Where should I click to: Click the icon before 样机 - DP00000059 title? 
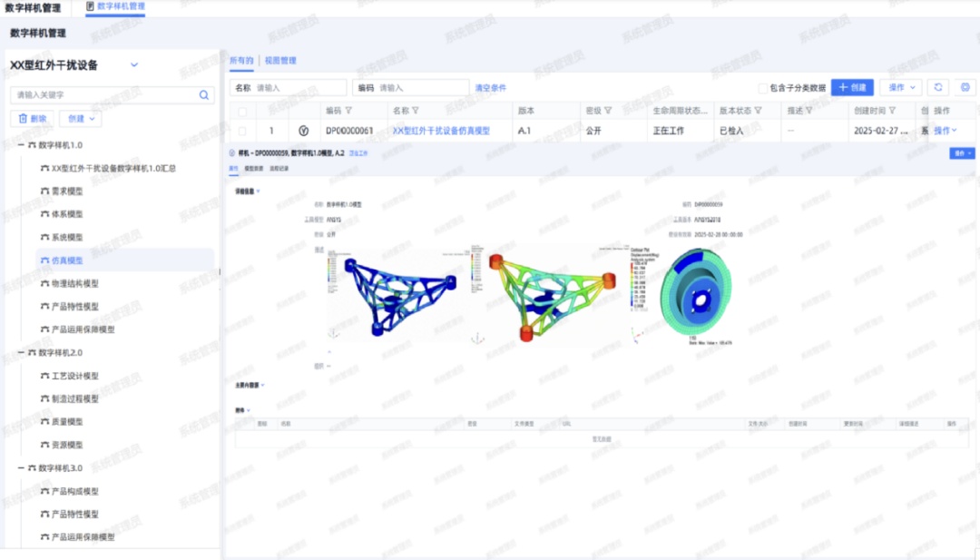pos(232,153)
